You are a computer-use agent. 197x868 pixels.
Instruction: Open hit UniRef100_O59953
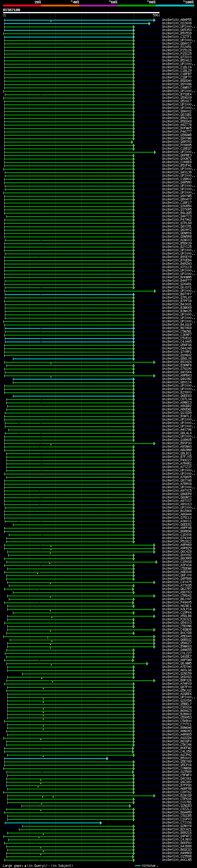point(177,717)
